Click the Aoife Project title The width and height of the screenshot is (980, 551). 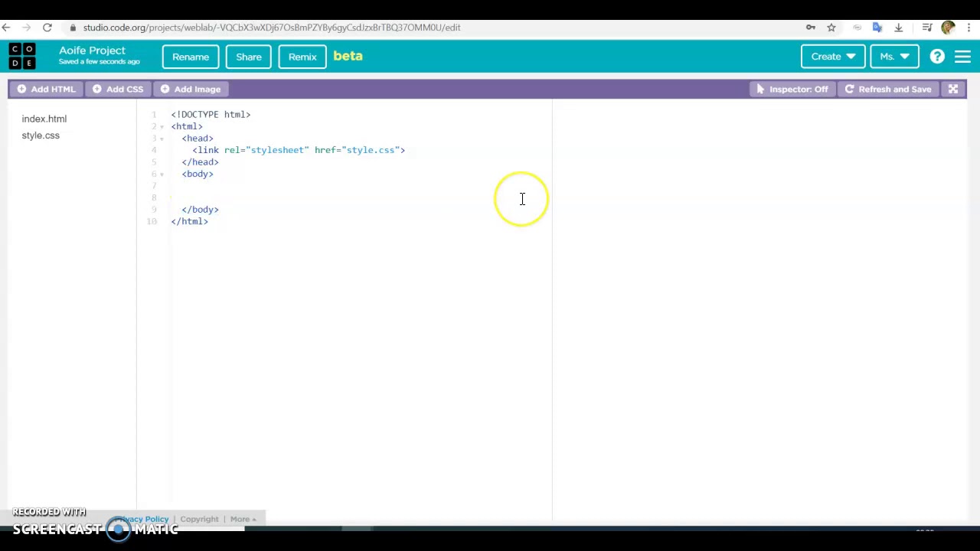click(92, 51)
